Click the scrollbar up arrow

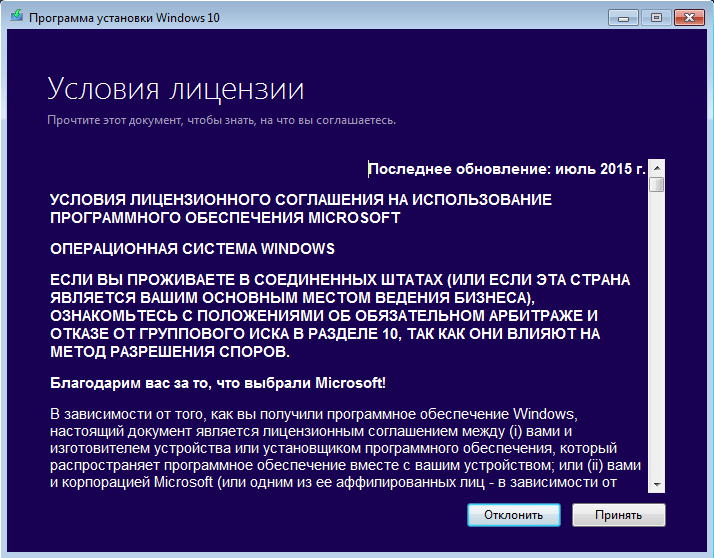click(657, 168)
